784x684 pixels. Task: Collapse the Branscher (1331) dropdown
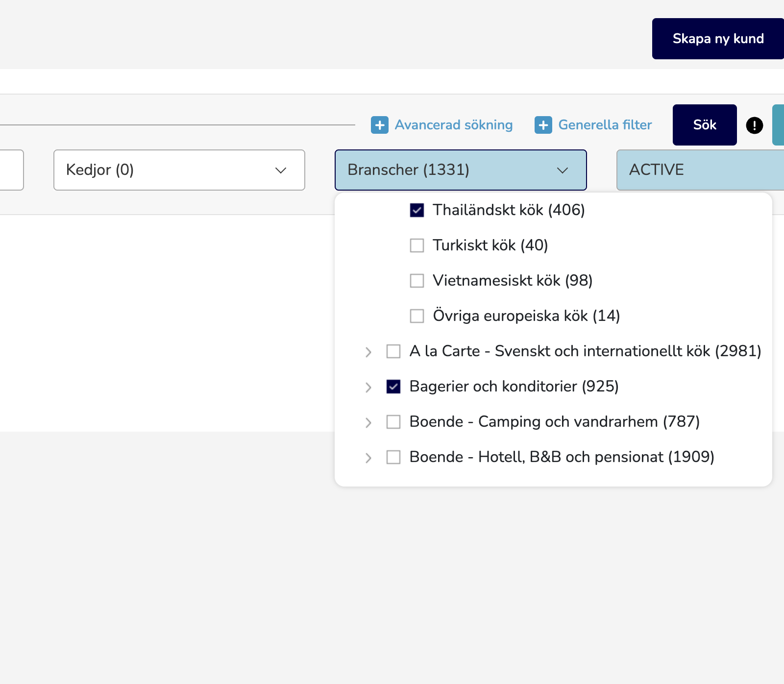461,170
